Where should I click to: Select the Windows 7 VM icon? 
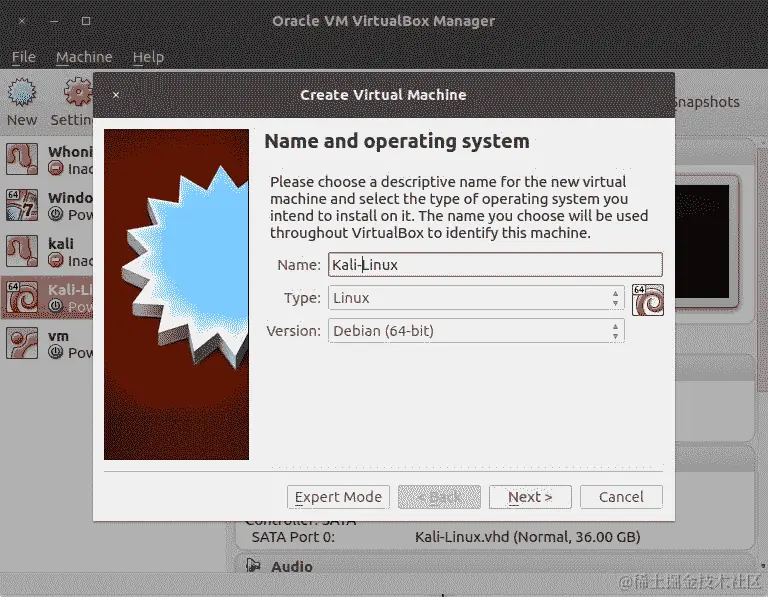click(x=22, y=205)
